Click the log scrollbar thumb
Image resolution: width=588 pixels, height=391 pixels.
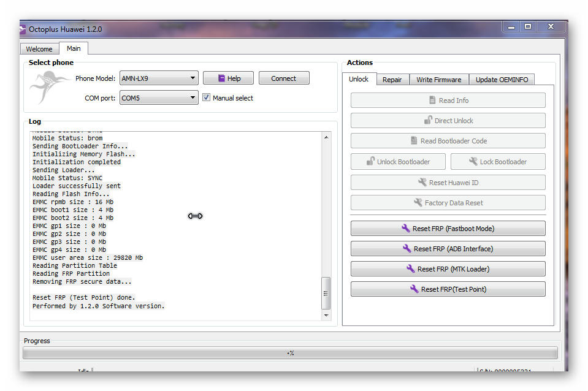tap(326, 293)
